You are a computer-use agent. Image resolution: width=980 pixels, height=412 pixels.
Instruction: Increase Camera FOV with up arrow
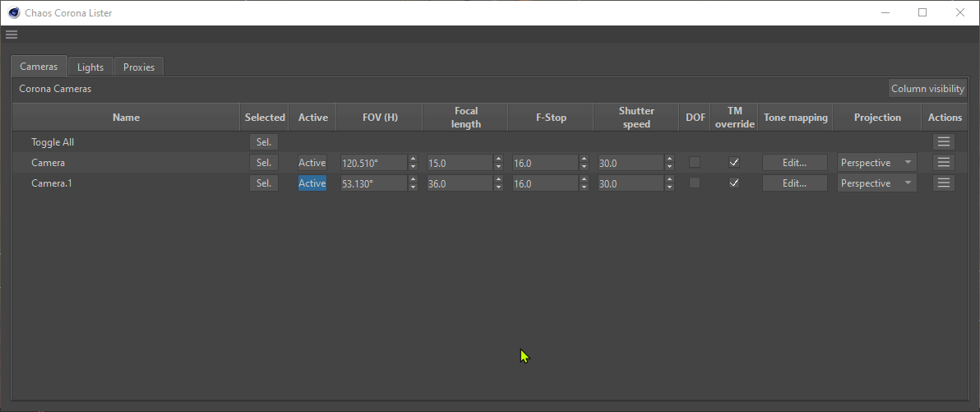pyautogui.click(x=413, y=159)
